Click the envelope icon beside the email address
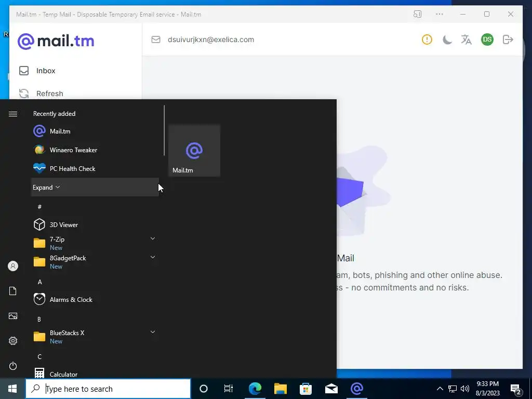The width and height of the screenshot is (532, 399). (156, 39)
